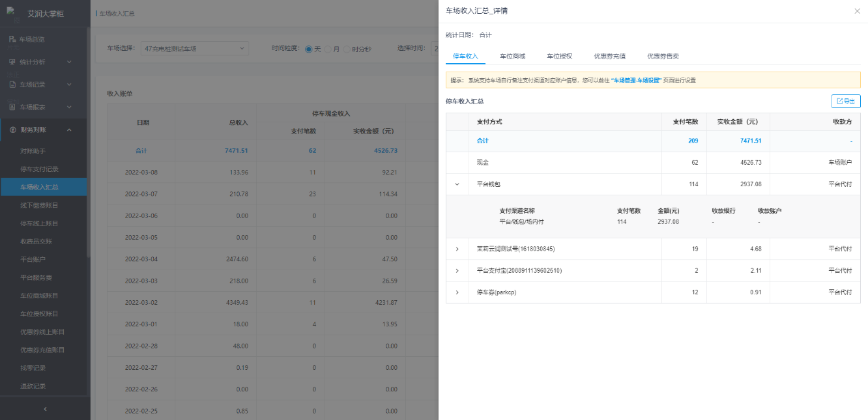The width and height of the screenshot is (868, 420).
Task: Collapse the sidebar with bottom arrow icon
Action: point(45,409)
